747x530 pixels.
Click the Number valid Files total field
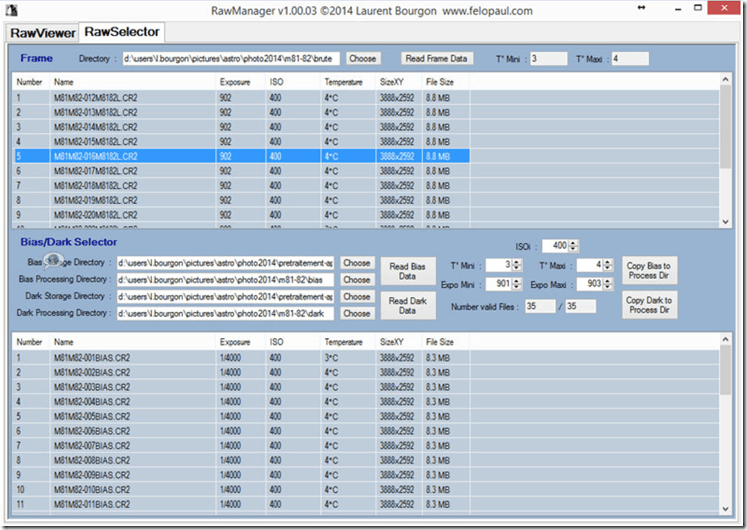coord(580,306)
